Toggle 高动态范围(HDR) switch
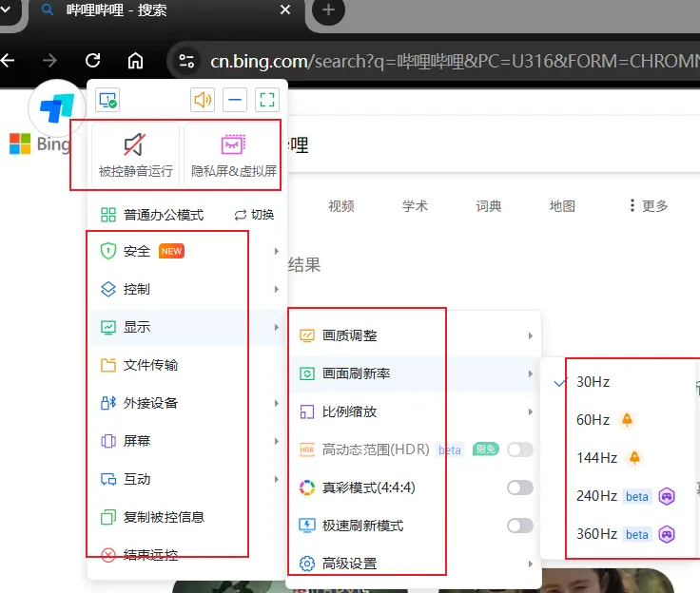 click(520, 450)
